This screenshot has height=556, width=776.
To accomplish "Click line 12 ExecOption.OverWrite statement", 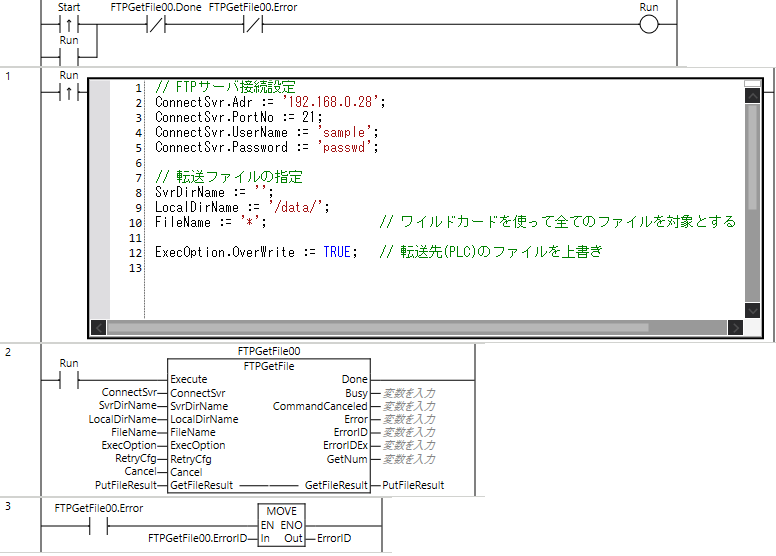I will coord(253,252).
